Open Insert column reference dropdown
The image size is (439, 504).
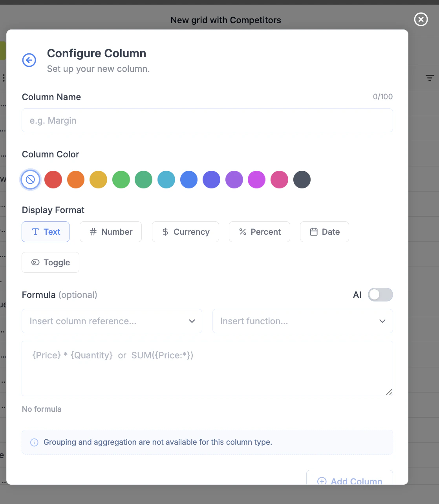[x=112, y=321]
